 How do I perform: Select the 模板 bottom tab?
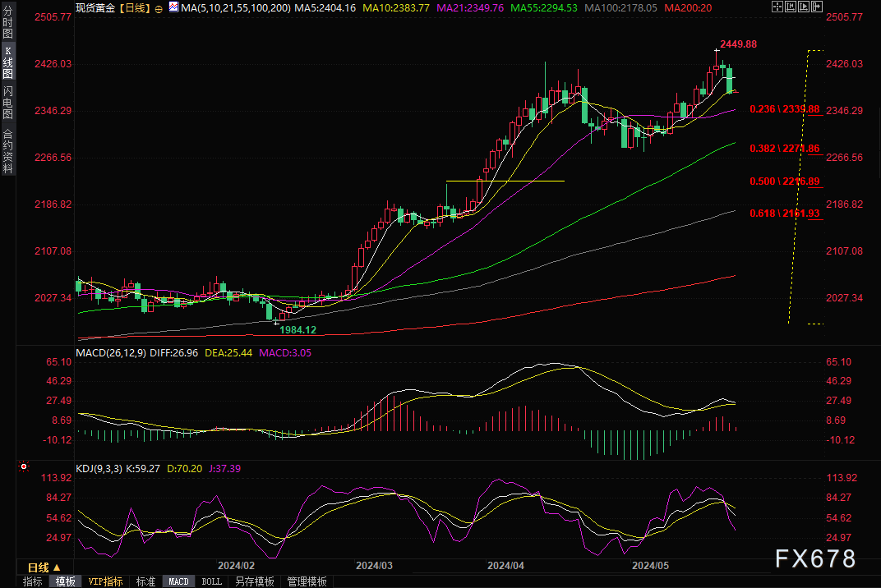point(66,581)
